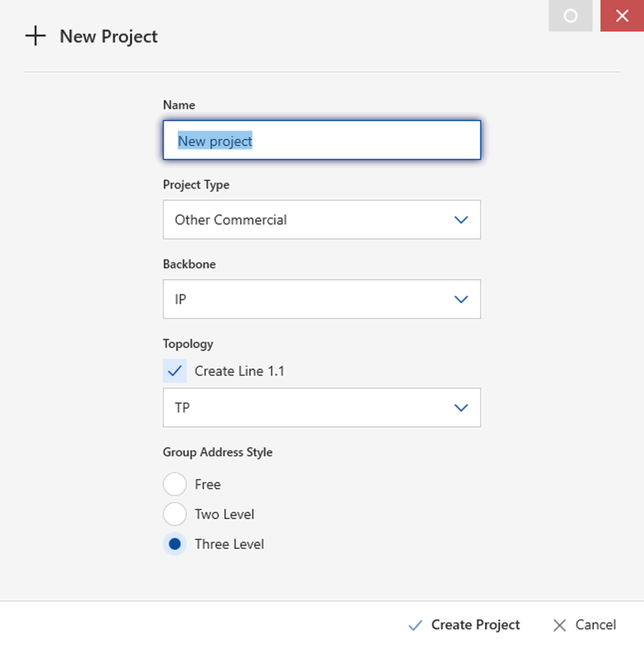Click the X icon beside Cancel
Image resolution: width=644 pixels, height=648 pixels.
pos(560,625)
